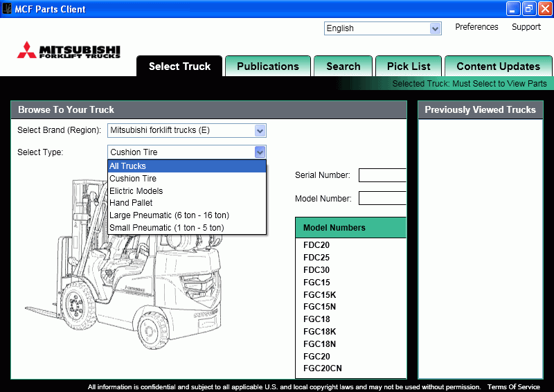Click the MCF Parts Client title bar icon
Screen dimensions: 554x392
point(7,8)
